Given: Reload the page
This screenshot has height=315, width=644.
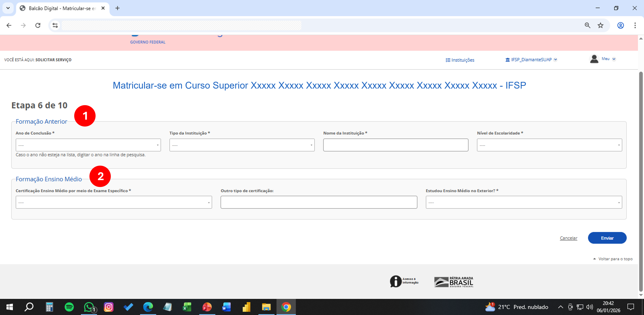Looking at the screenshot, I should [38, 25].
